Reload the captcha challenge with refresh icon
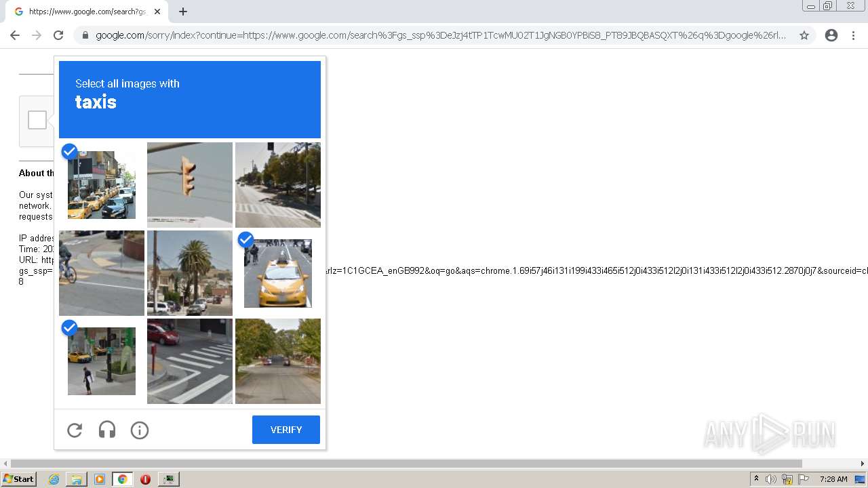This screenshot has height=488, width=868. (x=75, y=430)
